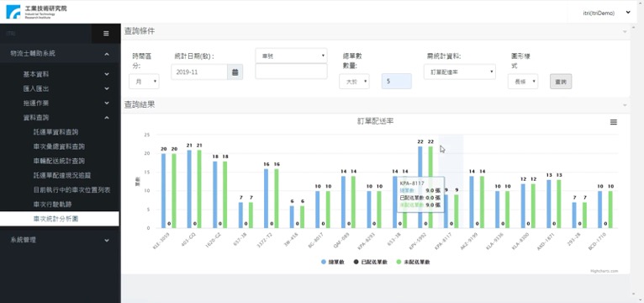Screen dimensions: 644x303
Task: Click the hamburger menu icon in the sidebar header
Action: (106, 34)
